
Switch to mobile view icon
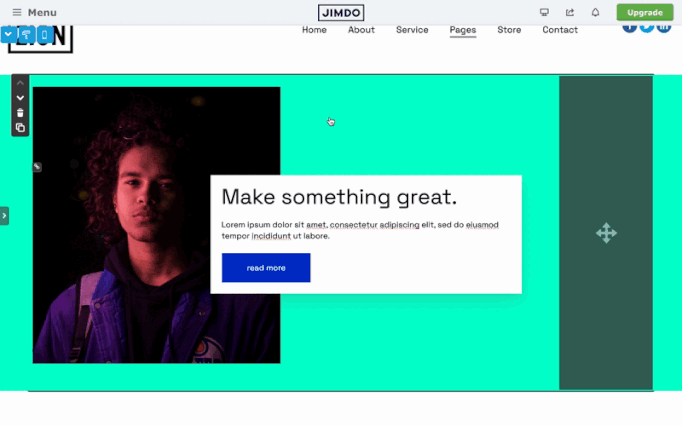44,34
